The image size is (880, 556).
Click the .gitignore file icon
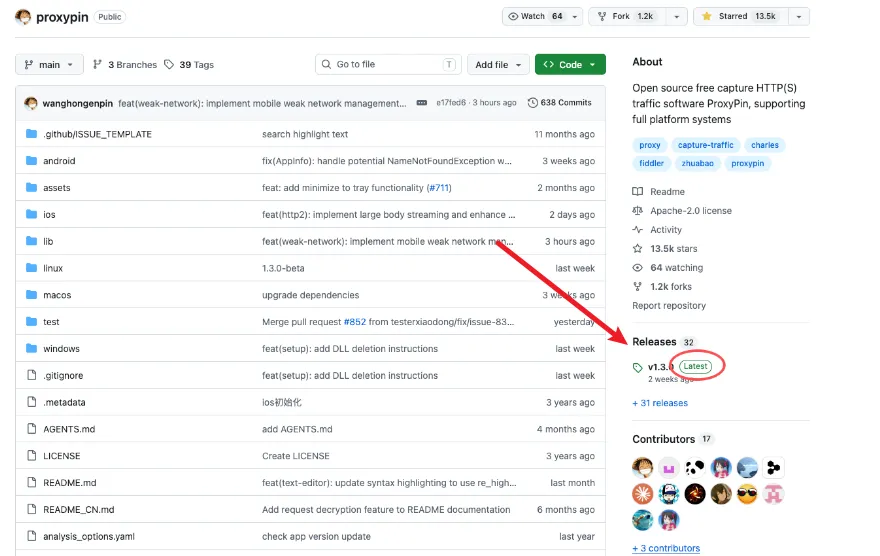32,375
